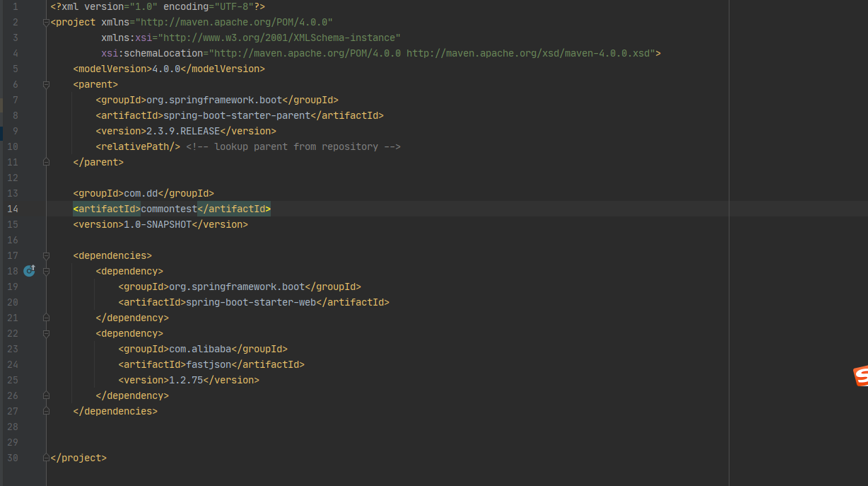The image size is (868, 486).
Task: Collapse the project element fold on line 2
Action: (x=47, y=22)
